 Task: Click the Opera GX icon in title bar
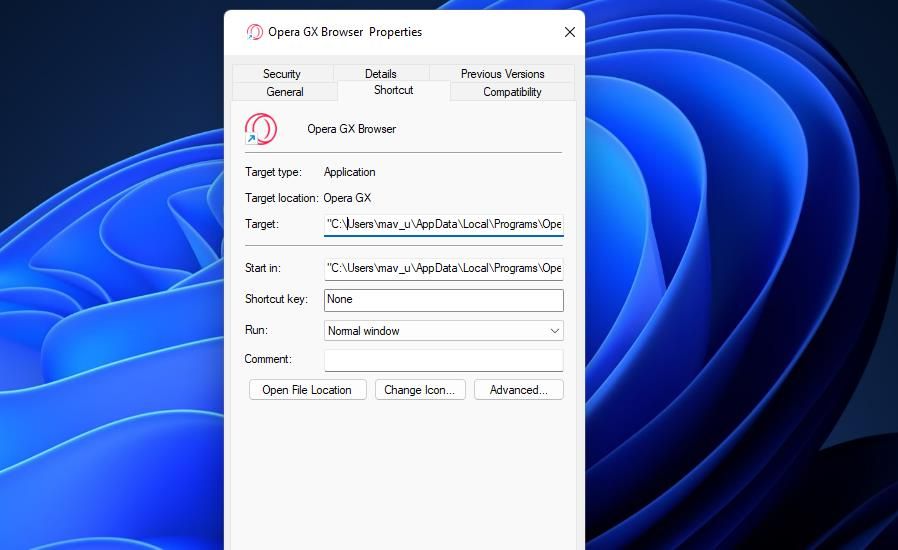point(254,32)
